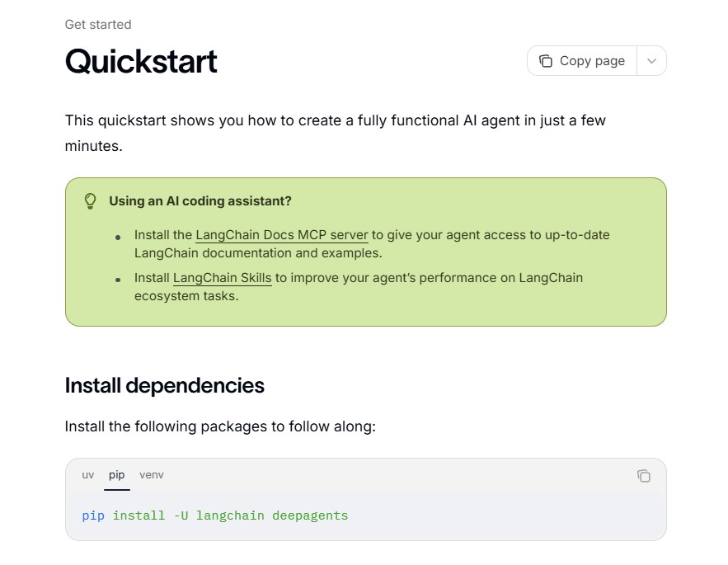Click deepagents in the install command
The image size is (728, 565).
point(310,516)
